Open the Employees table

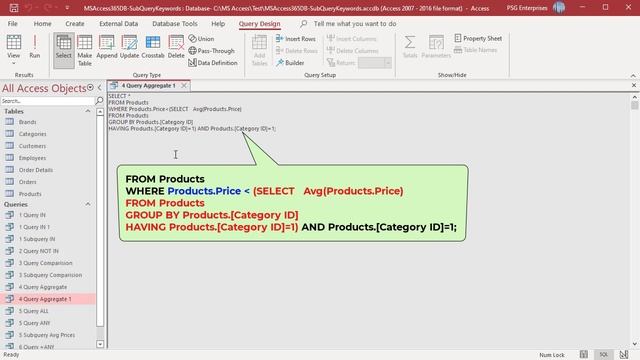click(32, 158)
